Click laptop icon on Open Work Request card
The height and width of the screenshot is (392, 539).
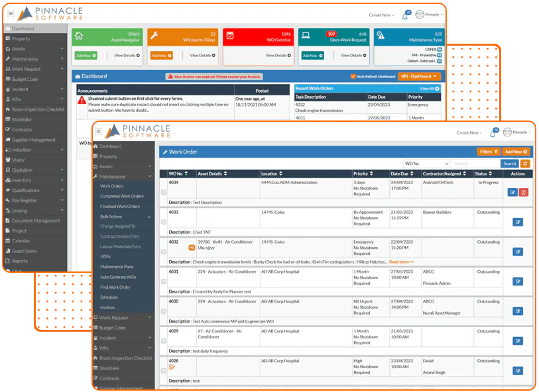(x=306, y=35)
